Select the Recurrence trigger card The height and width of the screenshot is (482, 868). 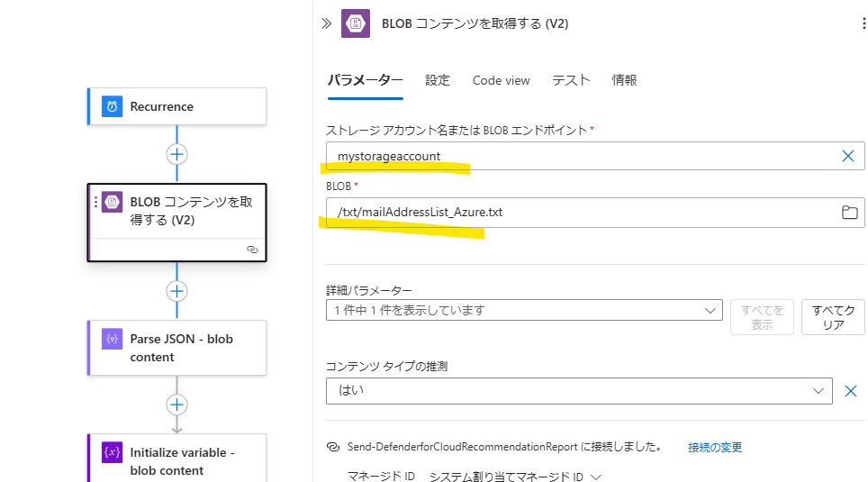tap(177, 106)
